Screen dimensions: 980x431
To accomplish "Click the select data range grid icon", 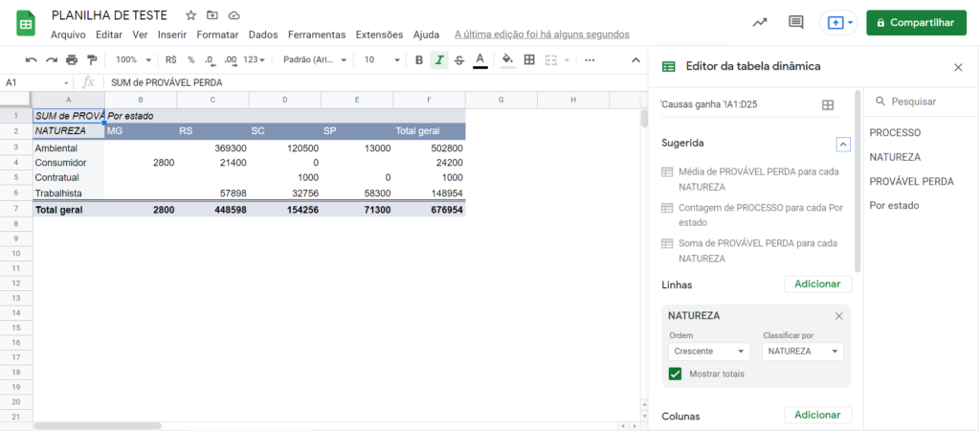I will tap(828, 105).
